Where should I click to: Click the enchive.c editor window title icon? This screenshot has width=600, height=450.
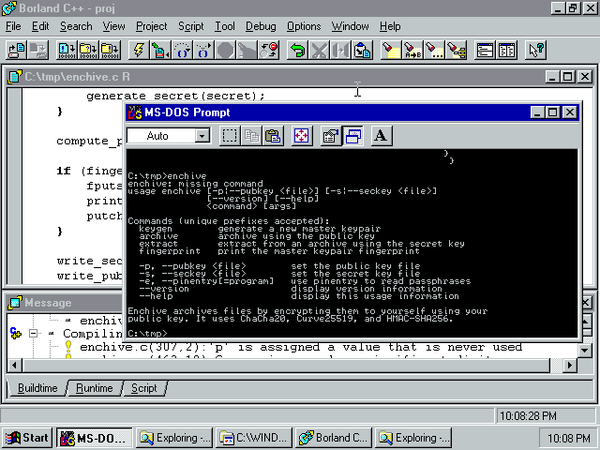tap(15, 77)
